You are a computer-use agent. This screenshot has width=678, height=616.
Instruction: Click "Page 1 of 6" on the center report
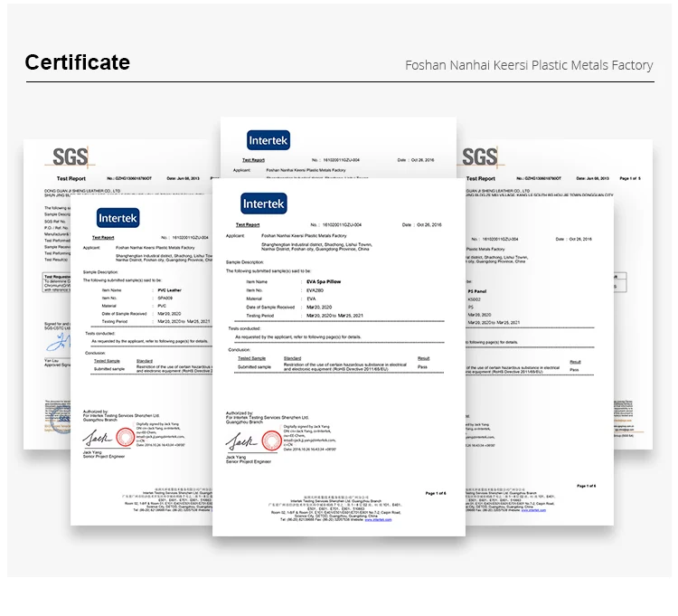tap(435, 493)
